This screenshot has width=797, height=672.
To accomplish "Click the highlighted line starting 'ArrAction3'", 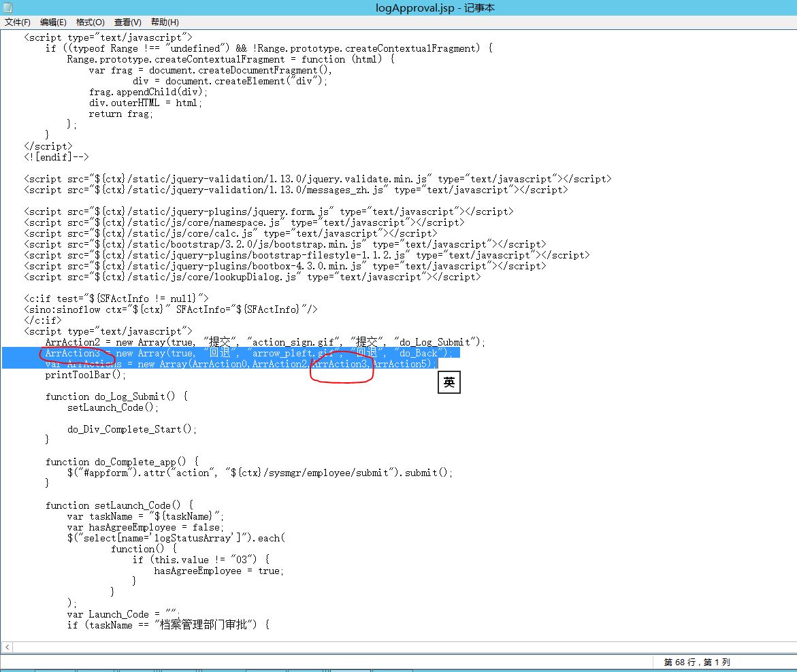I will [248, 353].
